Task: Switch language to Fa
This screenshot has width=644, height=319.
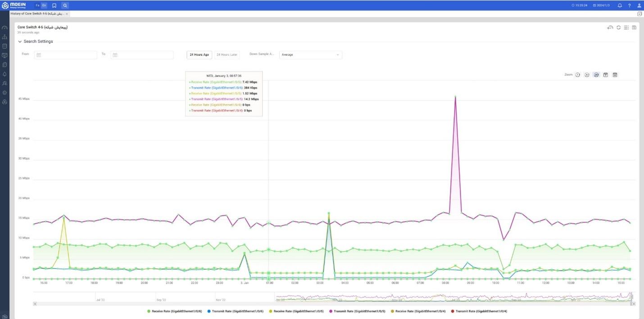Action: 37,5
